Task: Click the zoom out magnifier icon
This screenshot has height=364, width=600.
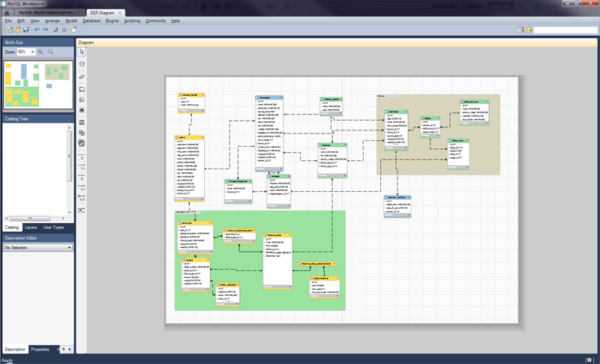Action: pos(50,52)
